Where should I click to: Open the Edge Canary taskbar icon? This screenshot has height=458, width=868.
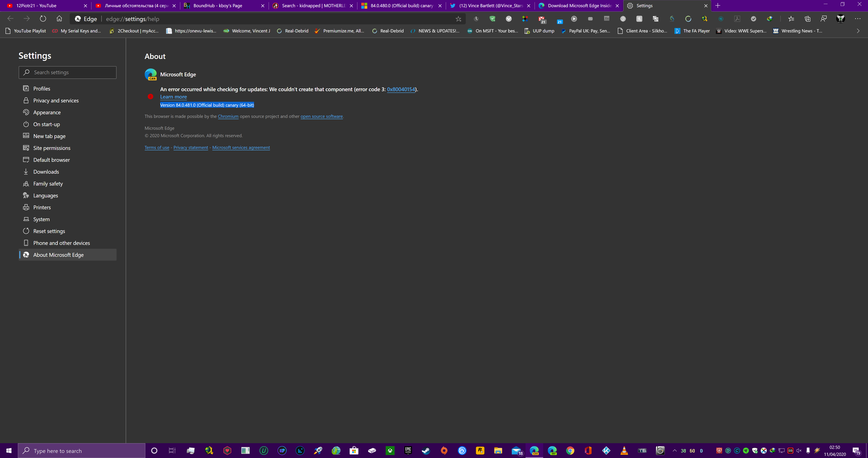click(x=534, y=451)
